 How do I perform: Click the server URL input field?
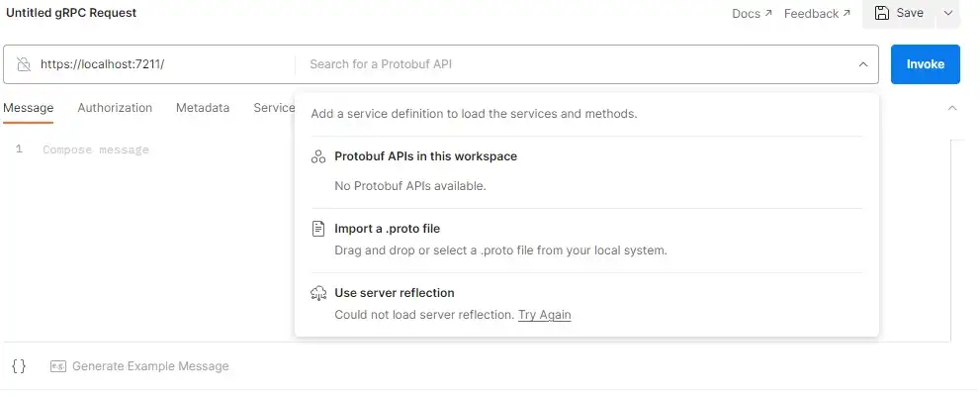coord(163,64)
